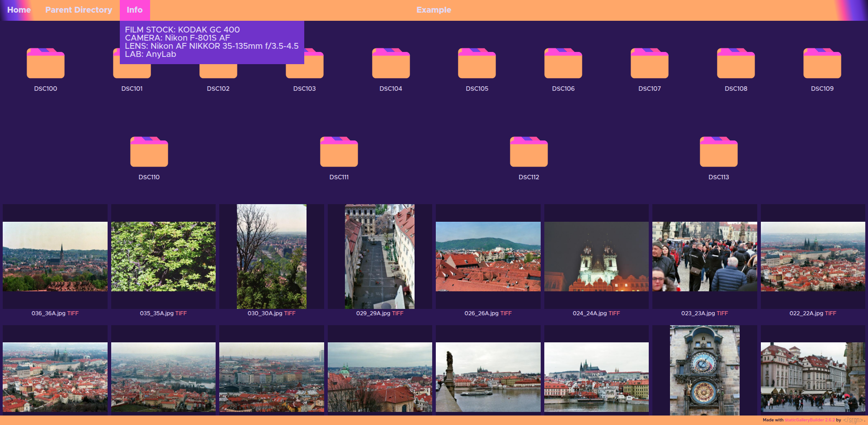The width and height of the screenshot is (868, 425).
Task: Open the 024_24A.jpg night church photo
Action: pyautogui.click(x=596, y=257)
